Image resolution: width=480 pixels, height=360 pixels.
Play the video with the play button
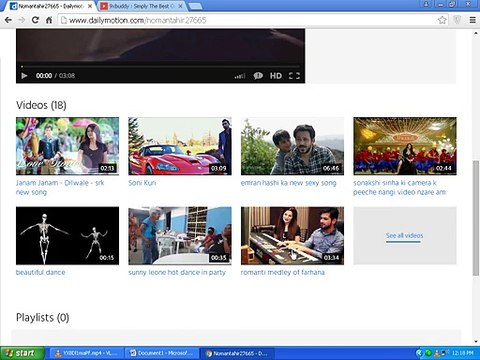pos(24,76)
